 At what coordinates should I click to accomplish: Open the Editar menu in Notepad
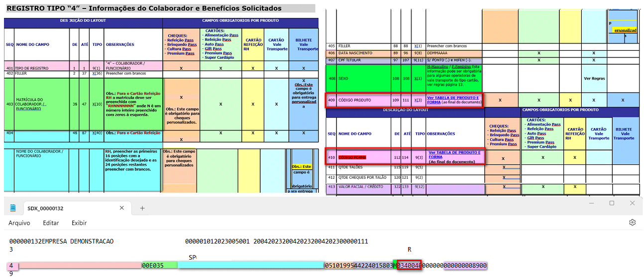51,223
